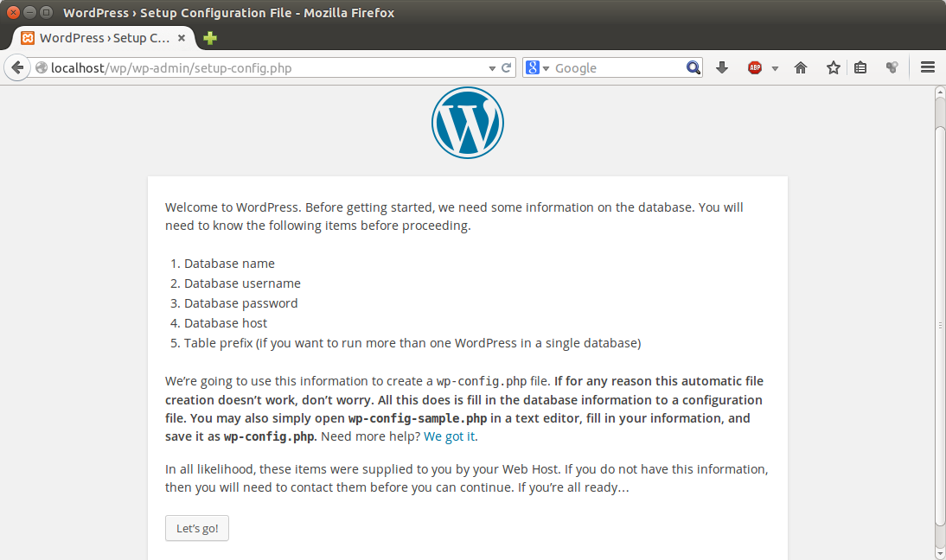
Task: Follow the 'We got it' help link
Action: [x=449, y=436]
